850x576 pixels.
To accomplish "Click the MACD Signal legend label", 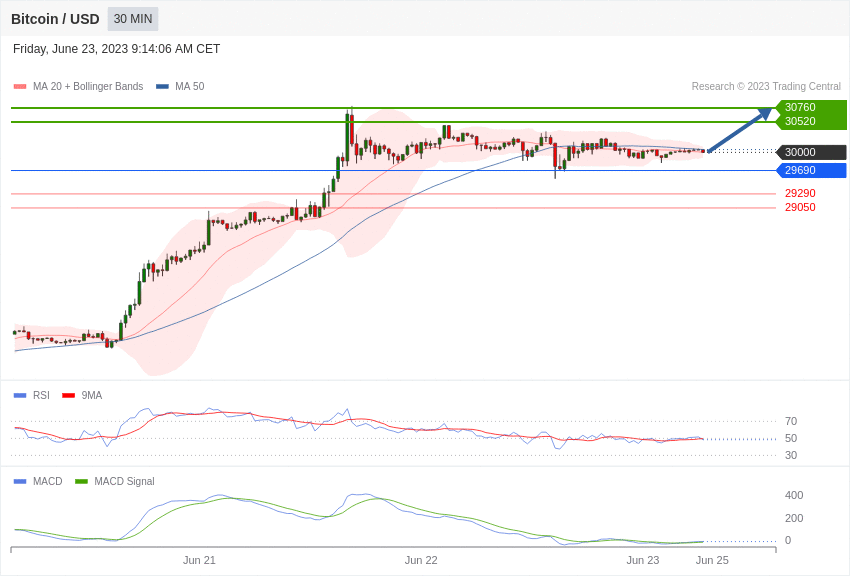I will pyautogui.click(x=124, y=481).
